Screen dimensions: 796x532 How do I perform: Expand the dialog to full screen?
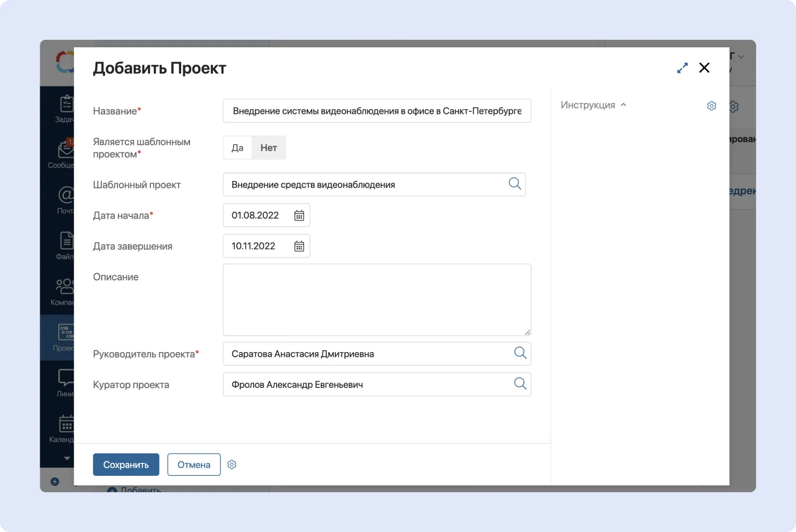coord(682,68)
